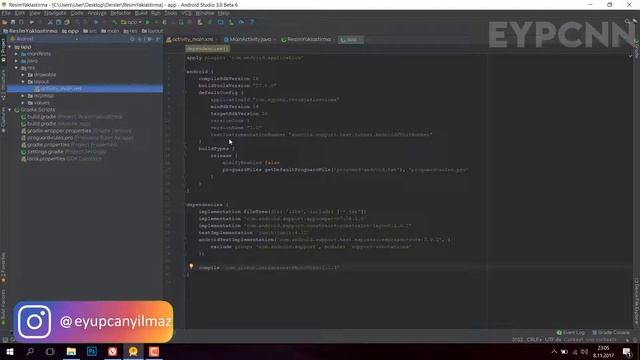Click the Open folder toolbar icon
Image resolution: width=640 pixels, height=360 pixels.
[x=4, y=22]
